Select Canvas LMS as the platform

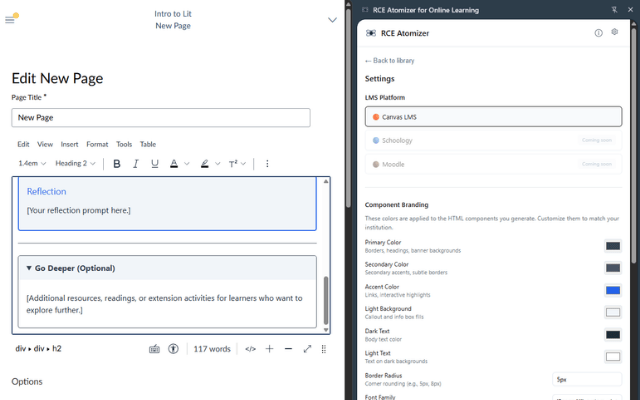pos(492,117)
